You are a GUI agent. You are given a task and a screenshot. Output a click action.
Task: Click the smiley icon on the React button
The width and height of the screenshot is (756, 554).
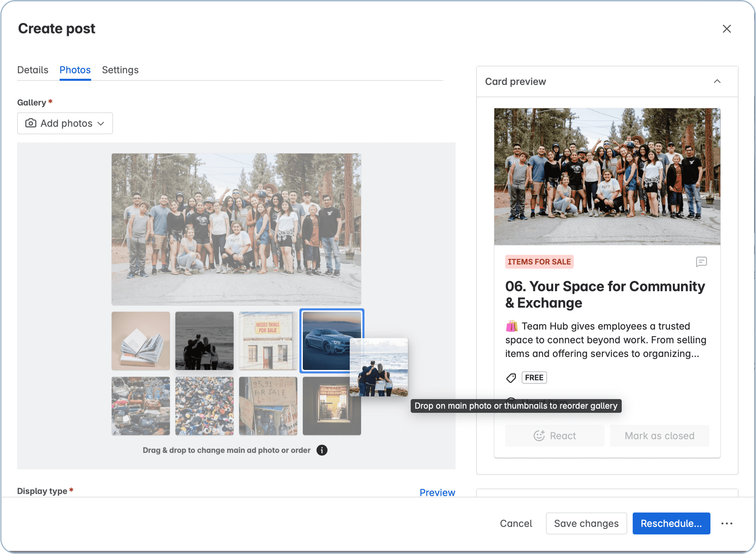point(539,435)
